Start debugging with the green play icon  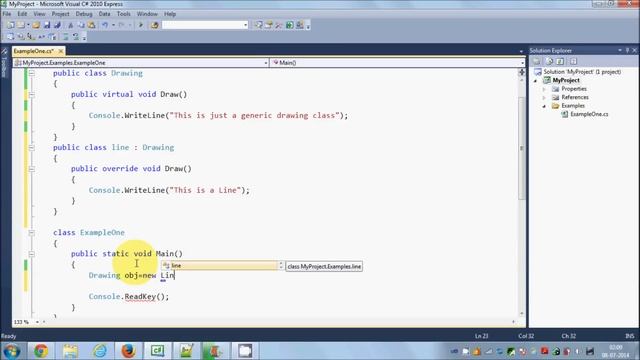pos(140,25)
